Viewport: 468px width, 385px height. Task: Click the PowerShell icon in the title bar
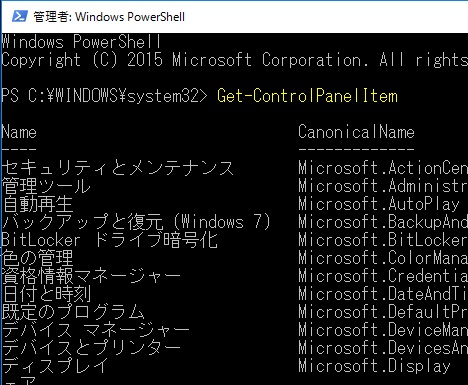(x=20, y=16)
